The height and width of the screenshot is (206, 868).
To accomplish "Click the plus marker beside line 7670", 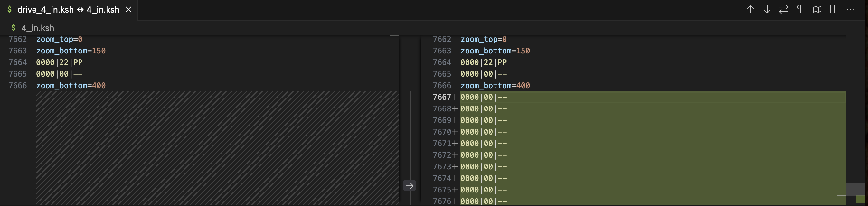I will [x=455, y=132].
